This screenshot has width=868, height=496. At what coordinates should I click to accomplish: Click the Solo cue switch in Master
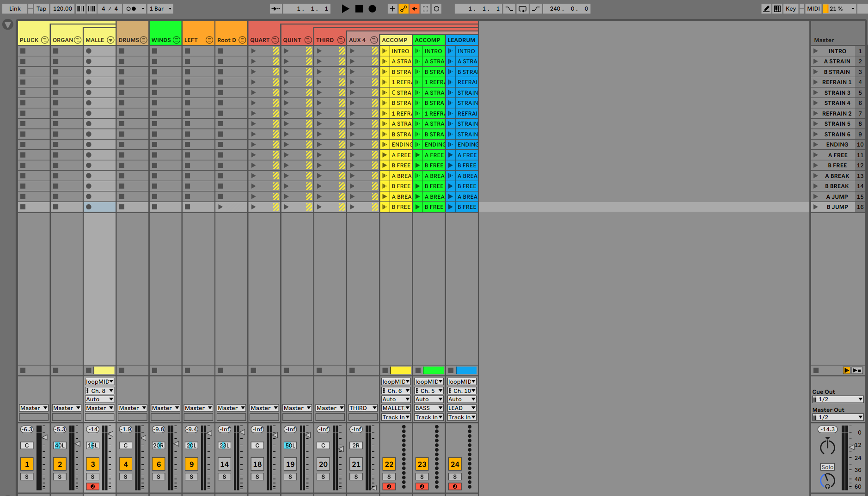tap(827, 467)
